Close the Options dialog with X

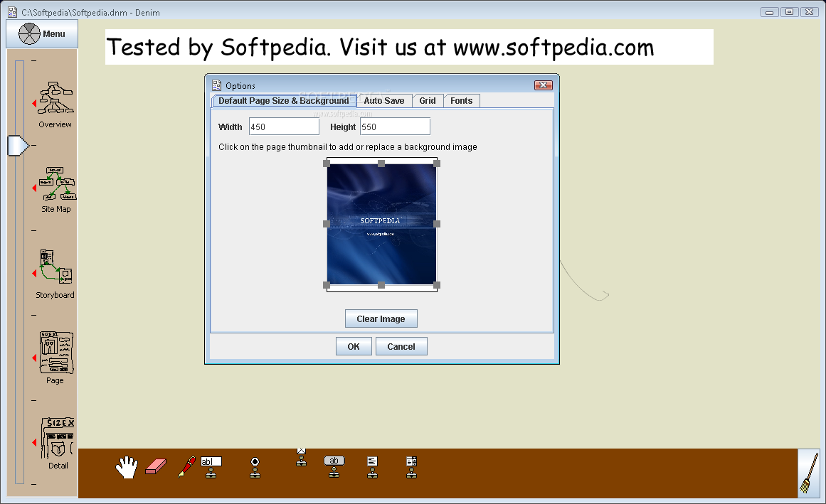[543, 85]
